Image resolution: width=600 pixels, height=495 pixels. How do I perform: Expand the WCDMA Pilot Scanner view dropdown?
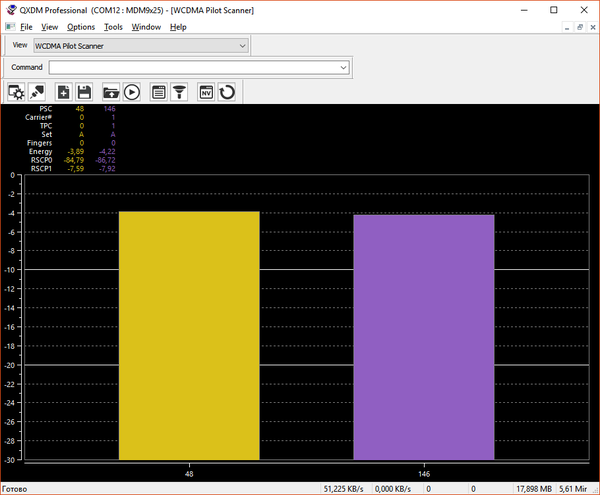coord(242,45)
